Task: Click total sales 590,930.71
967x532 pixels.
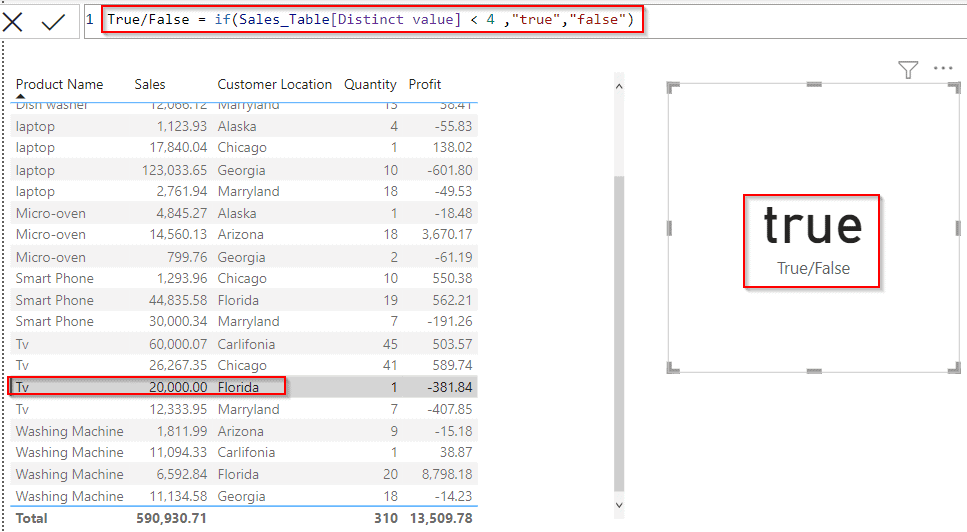Action: click(171, 518)
